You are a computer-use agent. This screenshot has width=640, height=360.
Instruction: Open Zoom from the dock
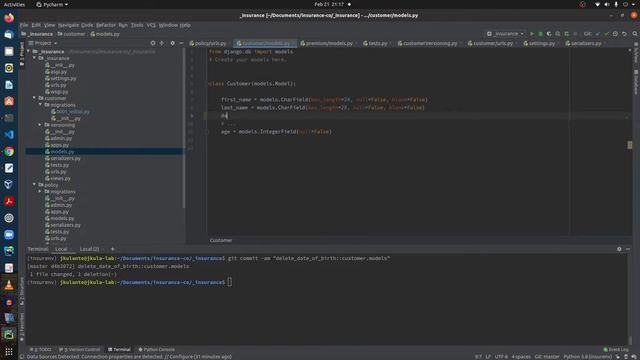pos(9,235)
